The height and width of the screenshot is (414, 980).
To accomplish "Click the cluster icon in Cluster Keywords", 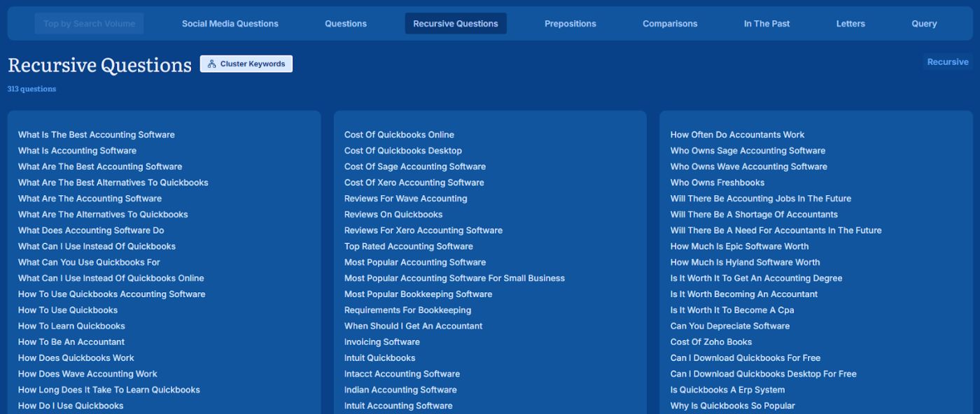I will 212,64.
